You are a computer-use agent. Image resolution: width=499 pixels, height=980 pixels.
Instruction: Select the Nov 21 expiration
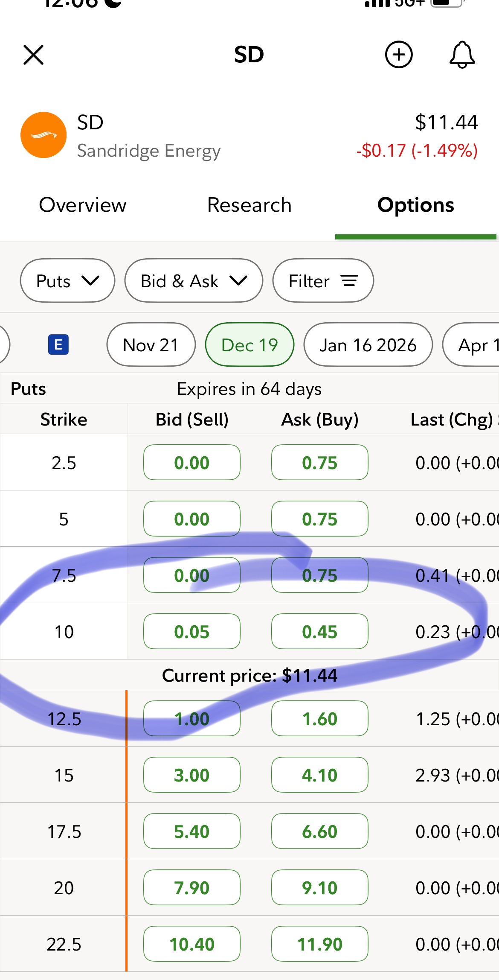click(x=151, y=344)
